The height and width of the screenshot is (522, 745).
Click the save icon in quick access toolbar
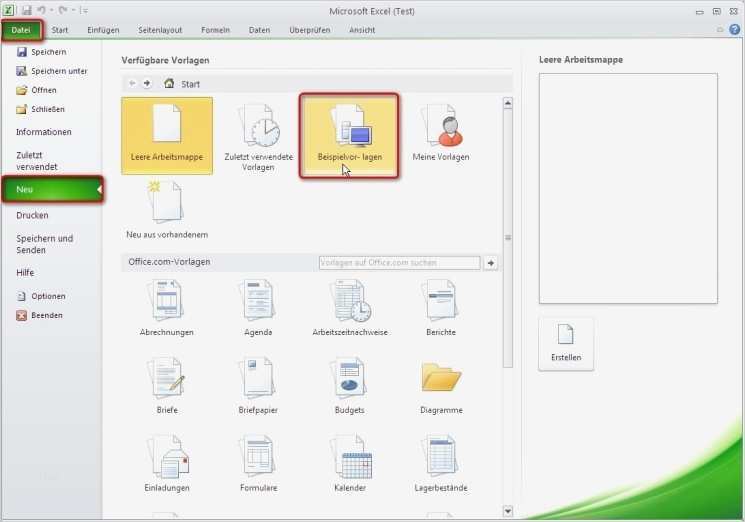[26, 10]
